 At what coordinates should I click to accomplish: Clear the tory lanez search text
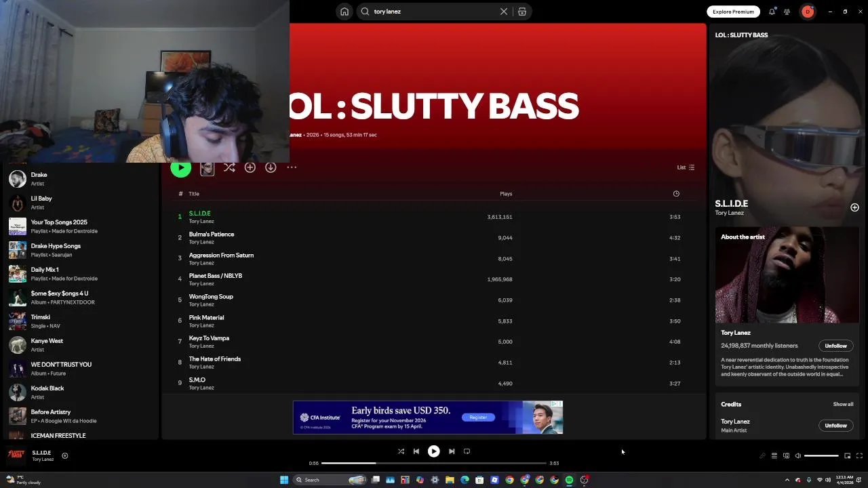coord(504,12)
